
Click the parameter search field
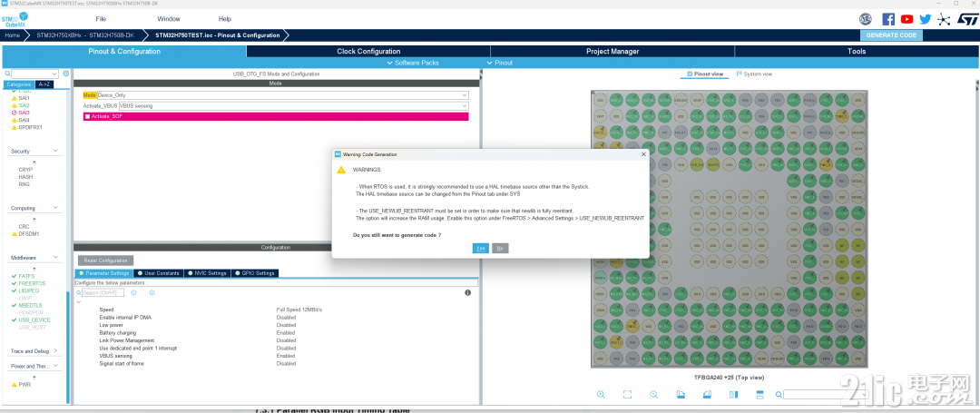[x=103, y=292]
